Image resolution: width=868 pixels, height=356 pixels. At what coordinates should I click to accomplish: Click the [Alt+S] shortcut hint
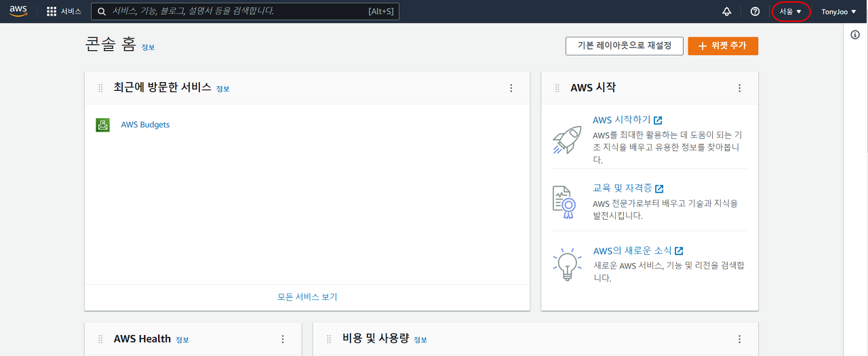tap(380, 12)
